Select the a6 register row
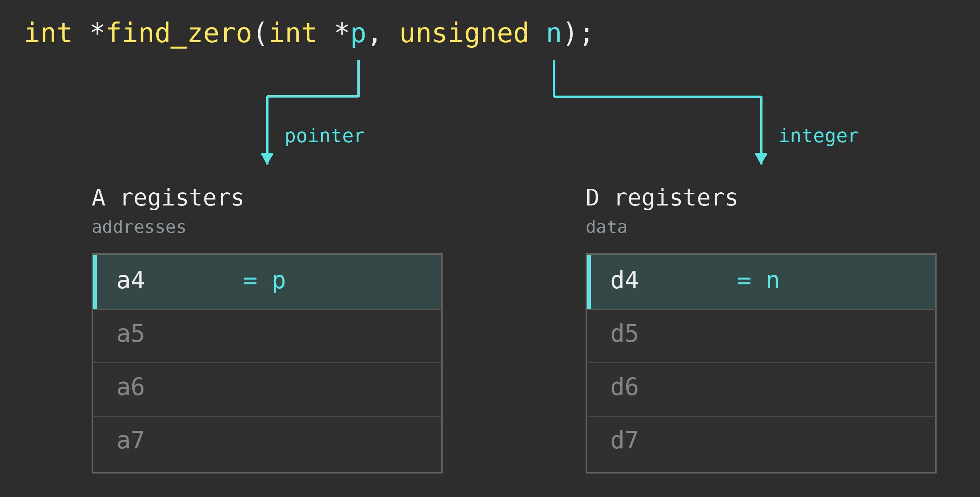The image size is (980, 497). point(267,389)
